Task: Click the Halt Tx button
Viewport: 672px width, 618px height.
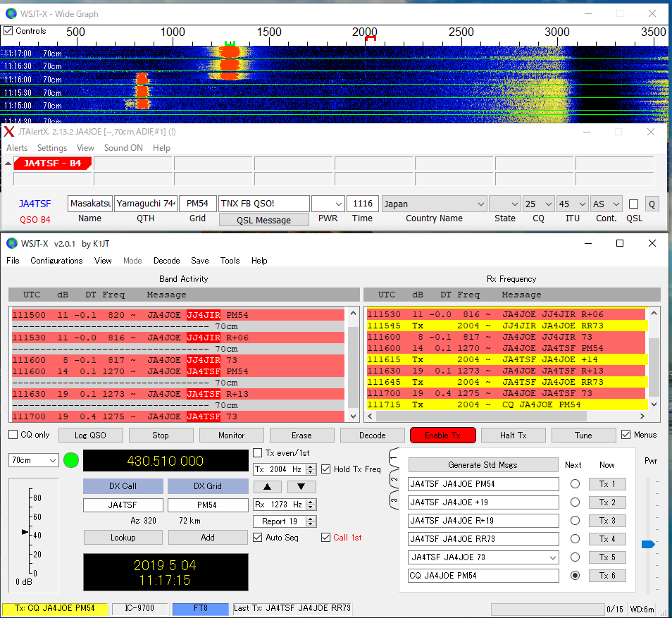Action: pos(514,435)
